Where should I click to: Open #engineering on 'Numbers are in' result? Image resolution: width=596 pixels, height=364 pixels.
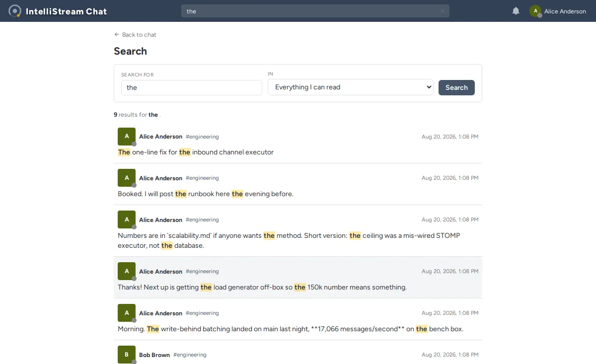[202, 220]
